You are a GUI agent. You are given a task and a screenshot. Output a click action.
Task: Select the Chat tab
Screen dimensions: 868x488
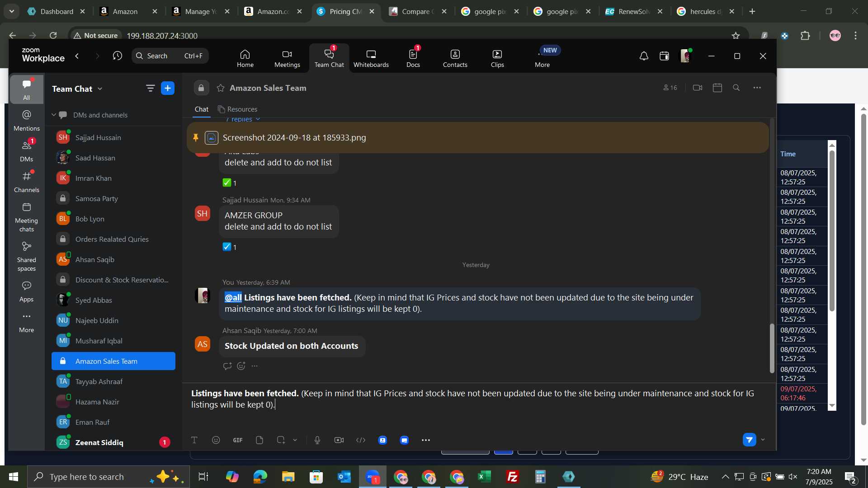pyautogui.click(x=202, y=109)
